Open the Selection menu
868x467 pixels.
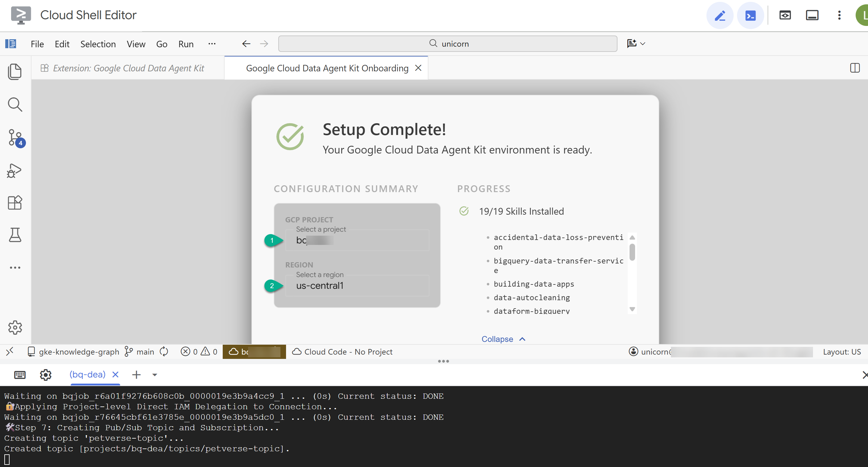98,44
